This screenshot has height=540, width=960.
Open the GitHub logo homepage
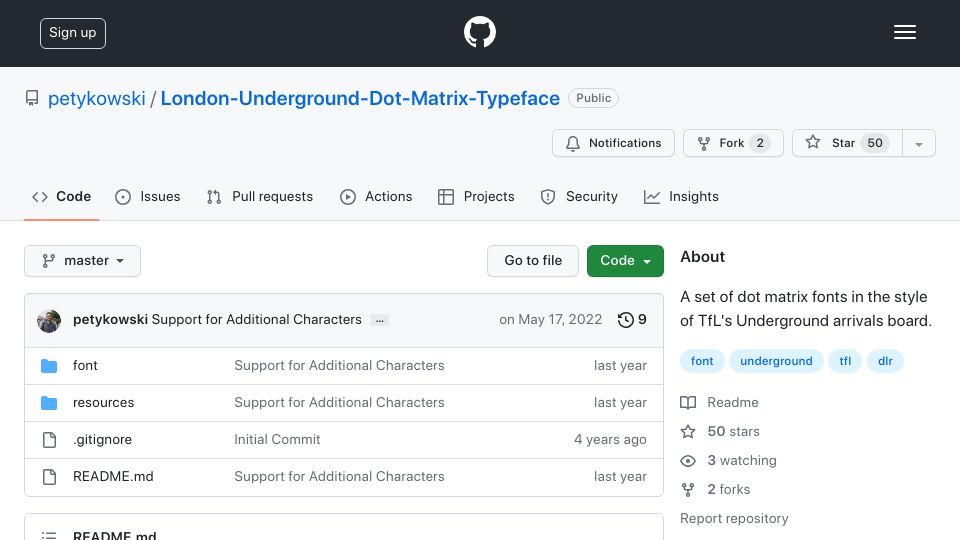click(479, 32)
